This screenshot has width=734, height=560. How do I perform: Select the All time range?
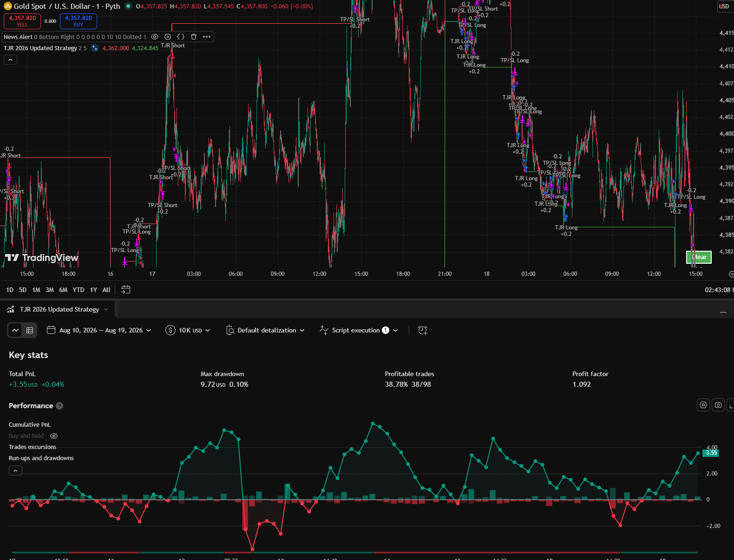click(x=106, y=290)
